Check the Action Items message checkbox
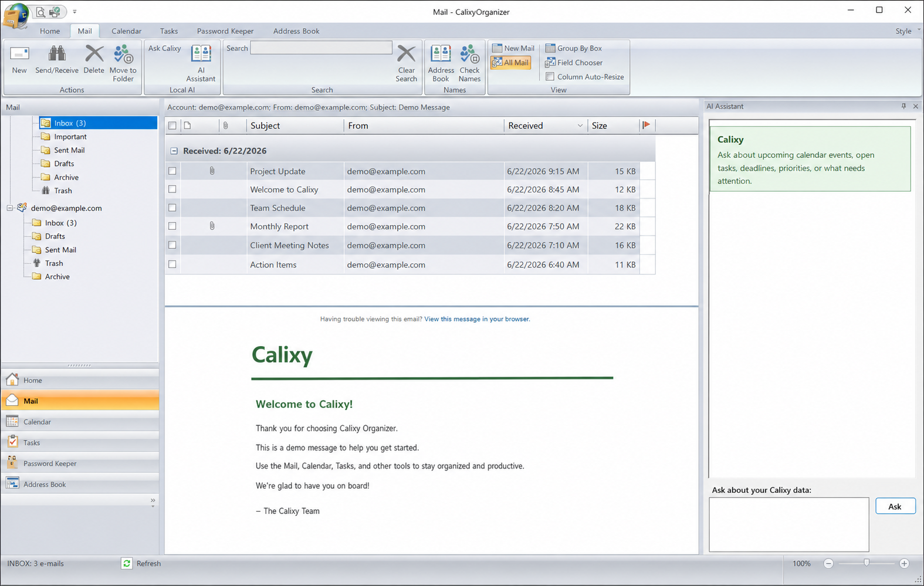 click(x=172, y=265)
